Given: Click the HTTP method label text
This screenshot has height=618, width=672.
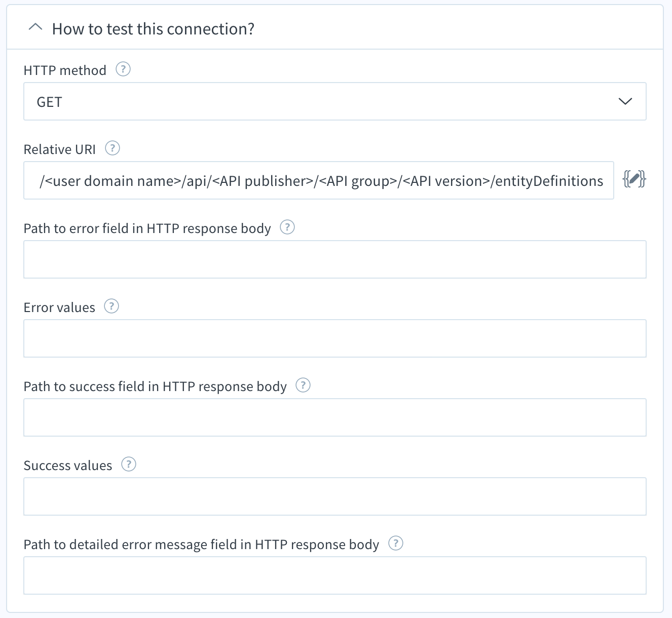Looking at the screenshot, I should click(x=65, y=70).
